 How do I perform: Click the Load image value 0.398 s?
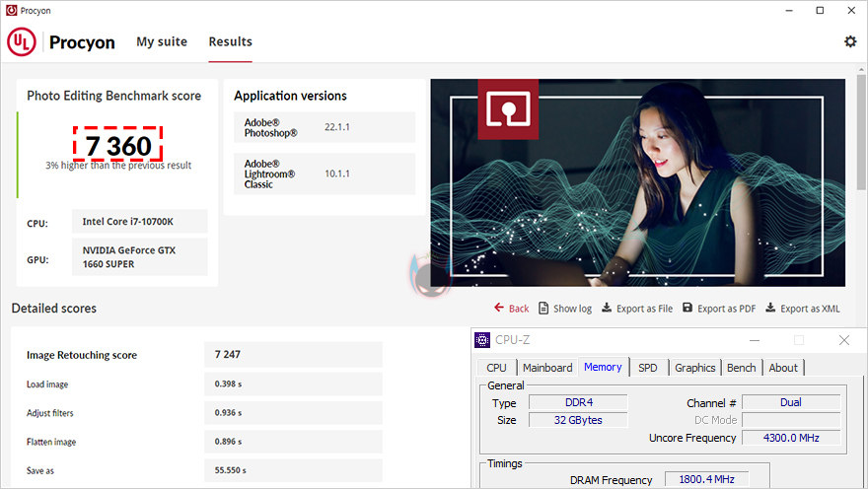coord(293,384)
